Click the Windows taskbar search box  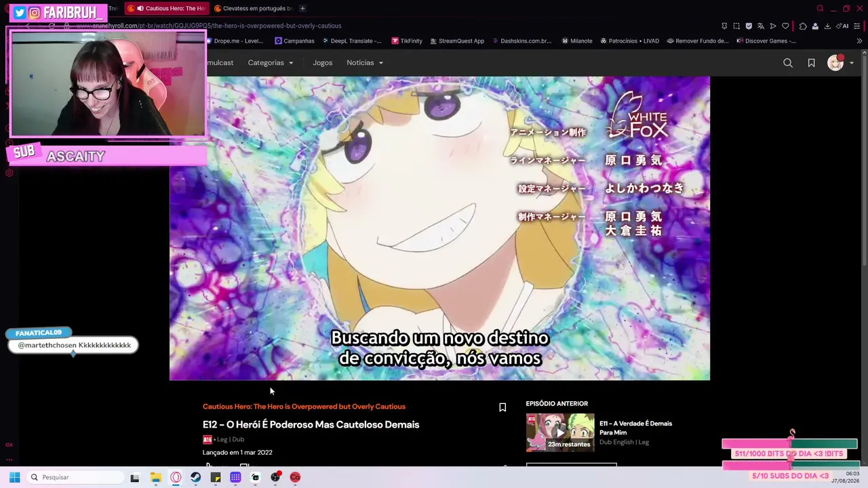click(x=74, y=477)
